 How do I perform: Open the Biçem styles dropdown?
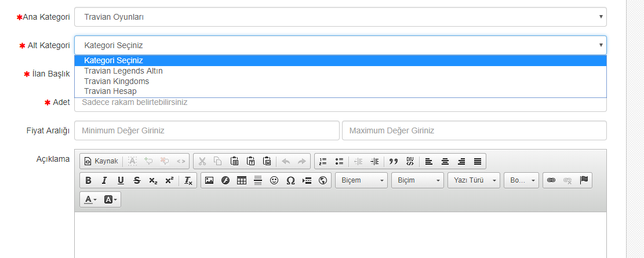coord(362,180)
